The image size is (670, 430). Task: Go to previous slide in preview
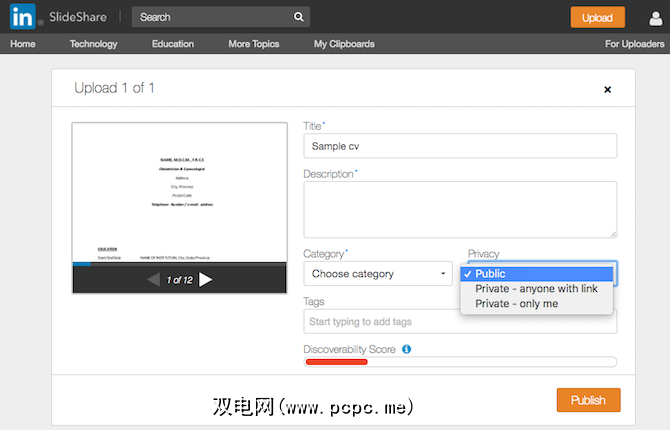[x=153, y=280]
